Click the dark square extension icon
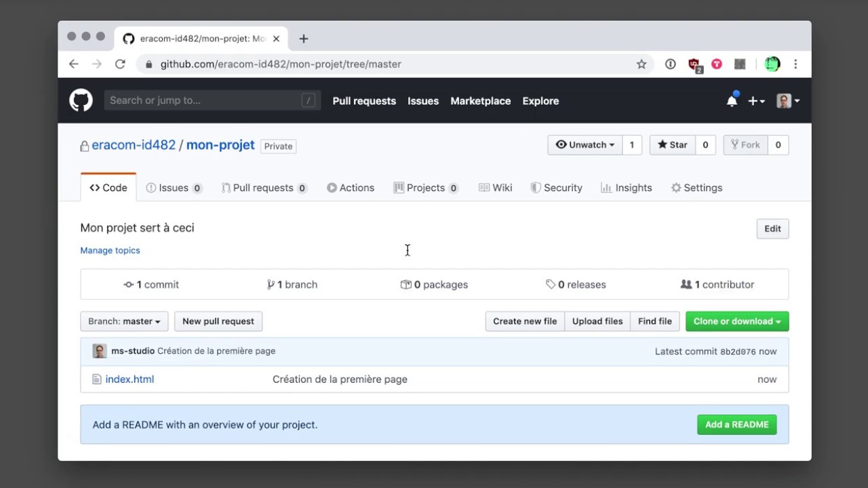The image size is (868, 488). pyautogui.click(x=740, y=64)
